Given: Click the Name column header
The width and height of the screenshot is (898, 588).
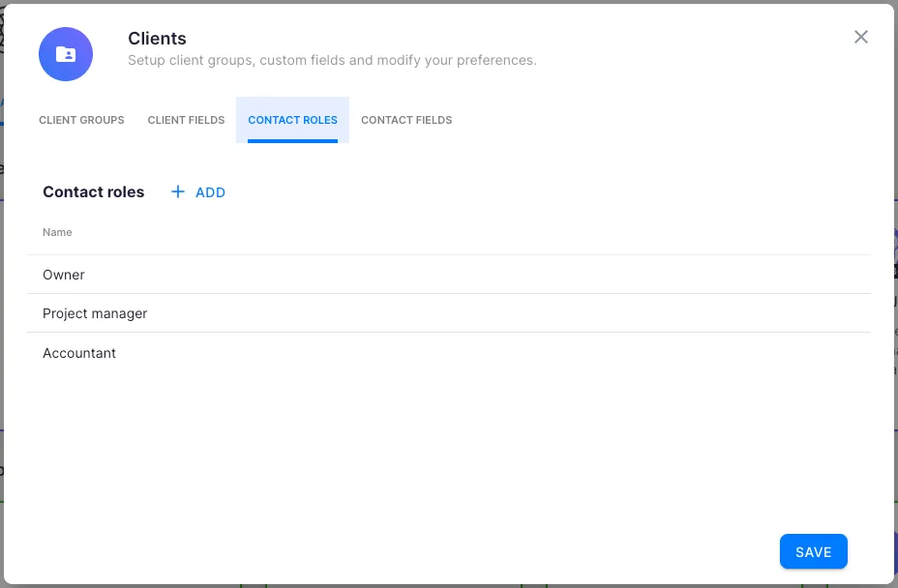Looking at the screenshot, I should pyautogui.click(x=57, y=232).
